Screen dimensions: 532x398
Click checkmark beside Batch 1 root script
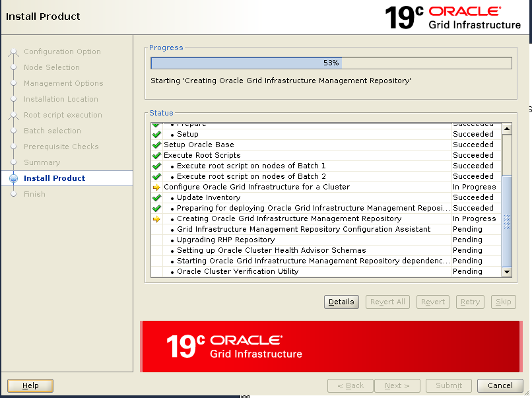[156, 166]
